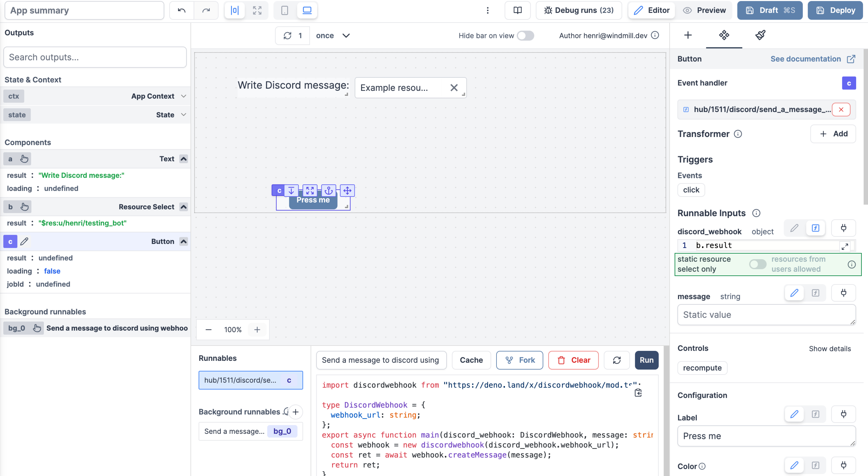Open the insert component plus tab
The image size is (868, 476).
688,35
